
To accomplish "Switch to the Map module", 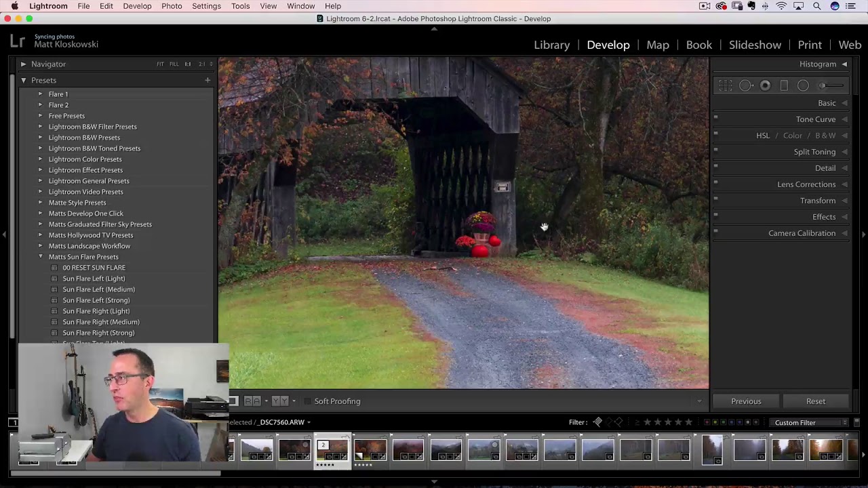I will coord(658,45).
